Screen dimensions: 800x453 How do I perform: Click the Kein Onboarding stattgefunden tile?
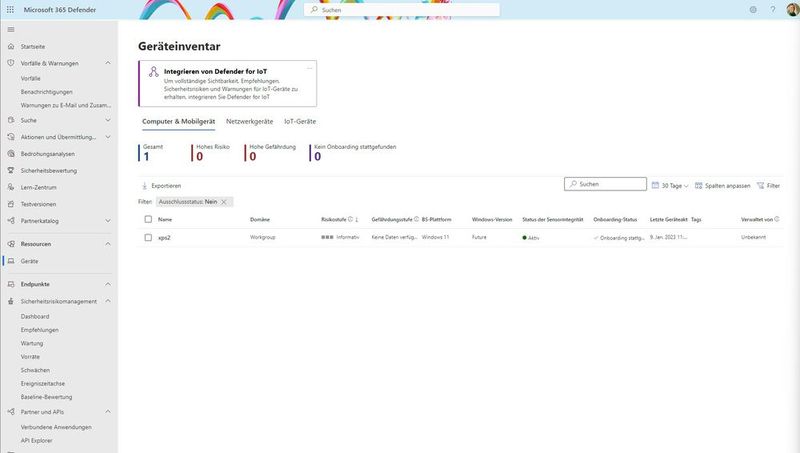pos(353,153)
